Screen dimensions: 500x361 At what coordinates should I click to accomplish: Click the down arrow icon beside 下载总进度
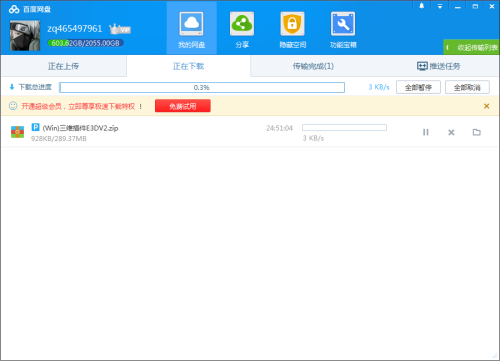(x=12, y=87)
